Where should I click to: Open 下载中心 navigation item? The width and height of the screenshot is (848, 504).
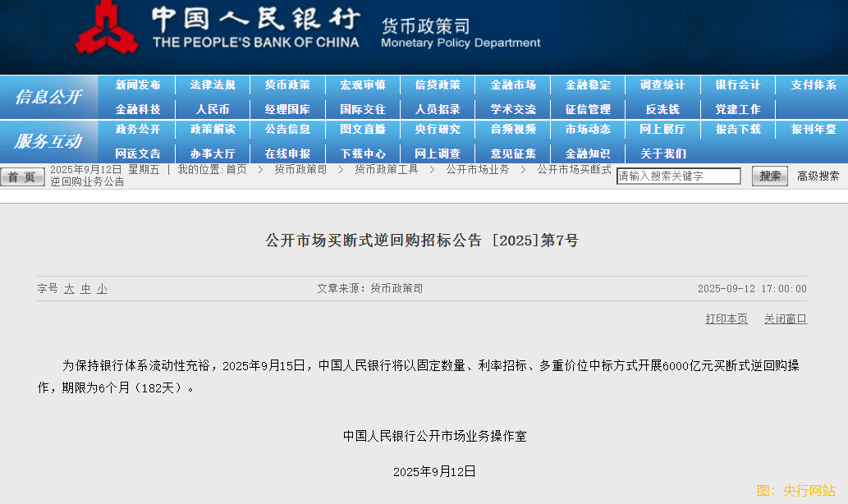click(362, 153)
